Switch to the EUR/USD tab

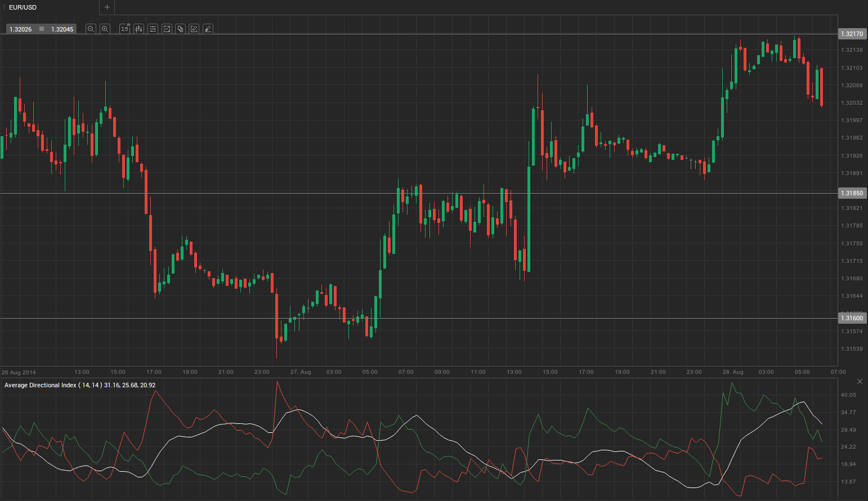[23, 7]
